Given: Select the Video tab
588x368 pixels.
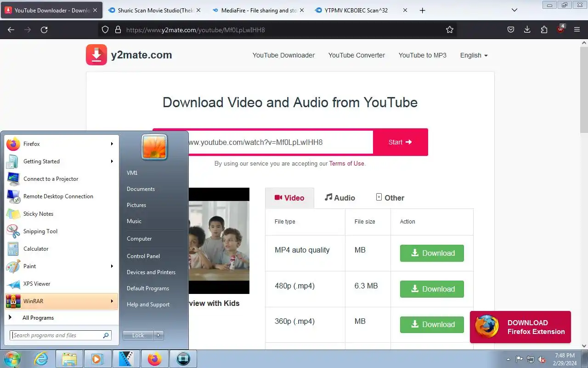Looking at the screenshot, I should pyautogui.click(x=289, y=198).
